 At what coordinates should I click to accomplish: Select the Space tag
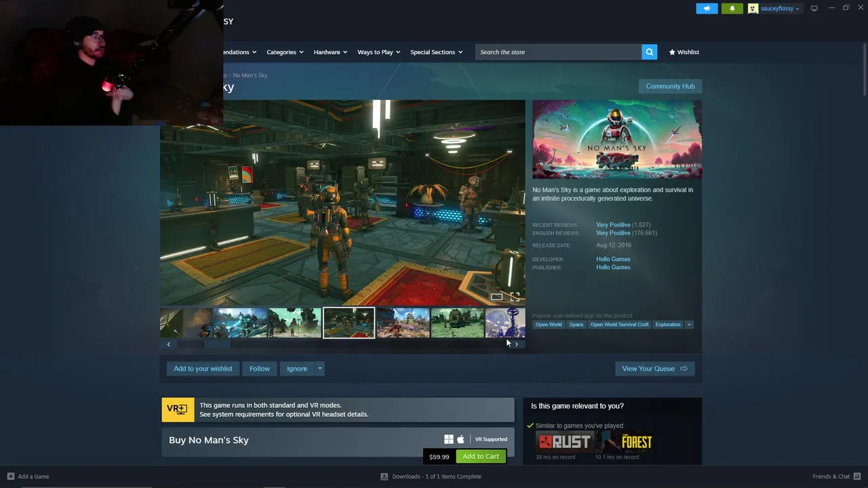[576, 325]
